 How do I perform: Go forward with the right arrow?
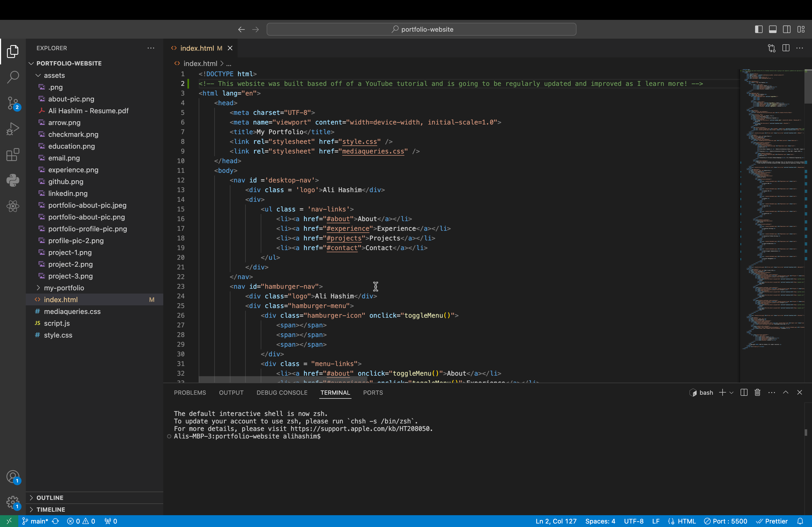tap(256, 29)
